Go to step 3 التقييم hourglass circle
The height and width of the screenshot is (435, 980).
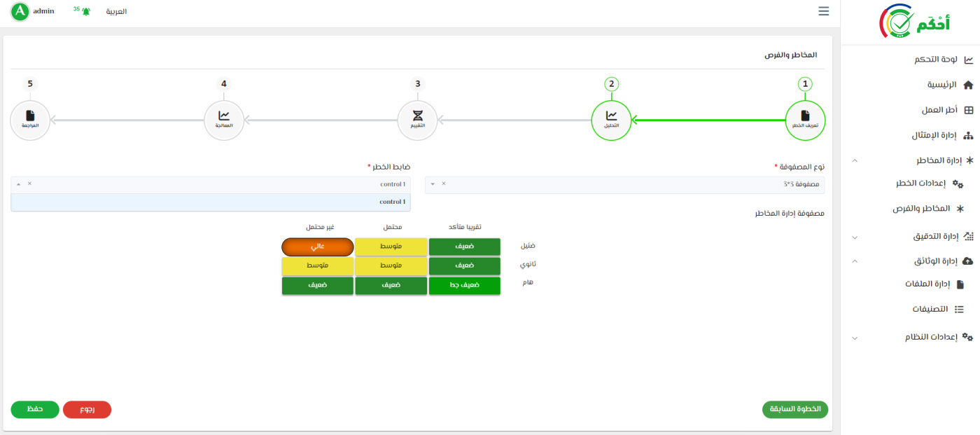point(417,120)
